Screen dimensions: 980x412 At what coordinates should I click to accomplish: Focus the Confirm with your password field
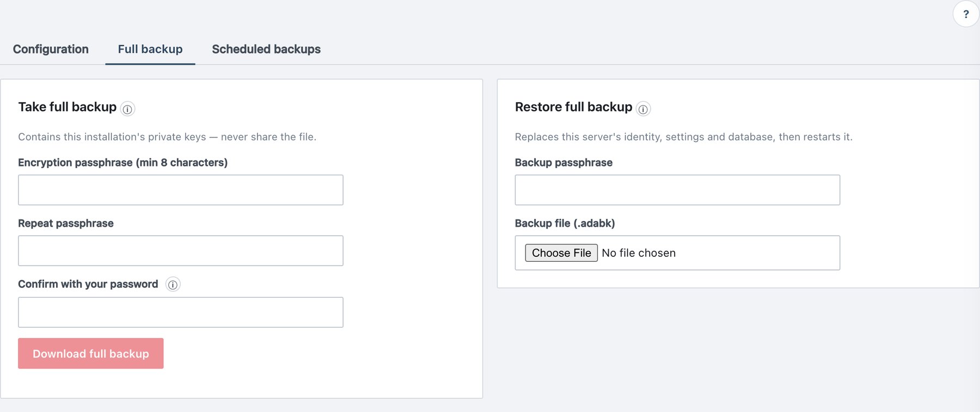pos(181,312)
